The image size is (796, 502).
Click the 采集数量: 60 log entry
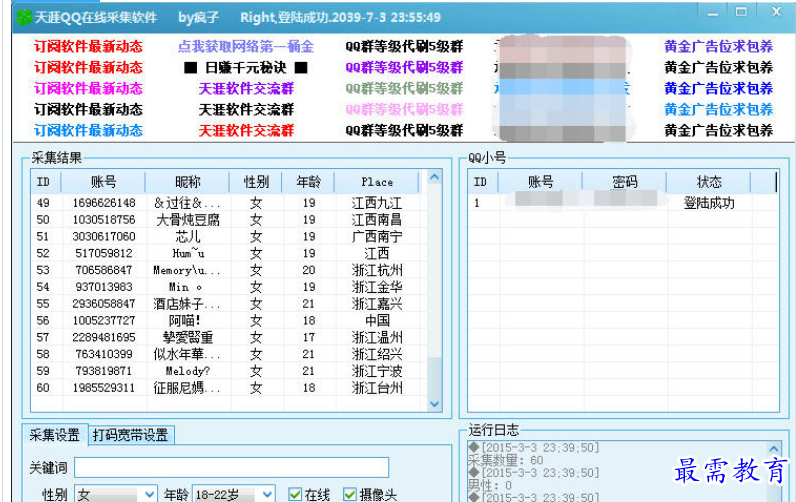[x=505, y=460]
